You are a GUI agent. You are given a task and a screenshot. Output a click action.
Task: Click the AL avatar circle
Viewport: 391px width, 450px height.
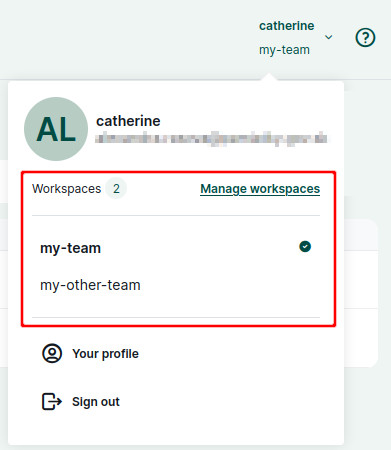pyautogui.click(x=56, y=129)
